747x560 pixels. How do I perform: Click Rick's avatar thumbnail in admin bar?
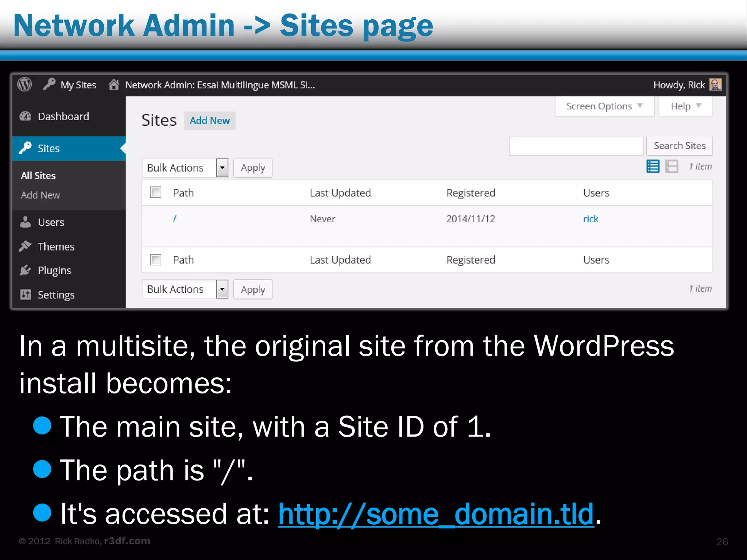click(x=715, y=85)
